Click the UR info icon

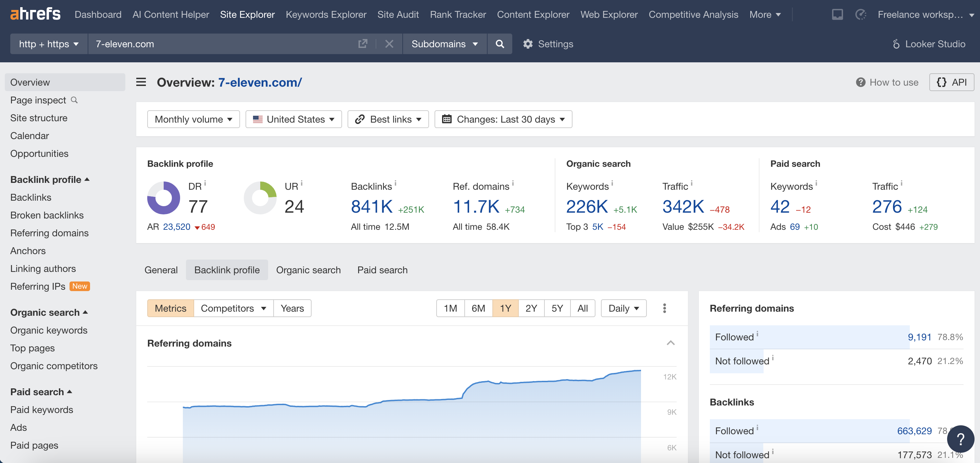pos(301,183)
